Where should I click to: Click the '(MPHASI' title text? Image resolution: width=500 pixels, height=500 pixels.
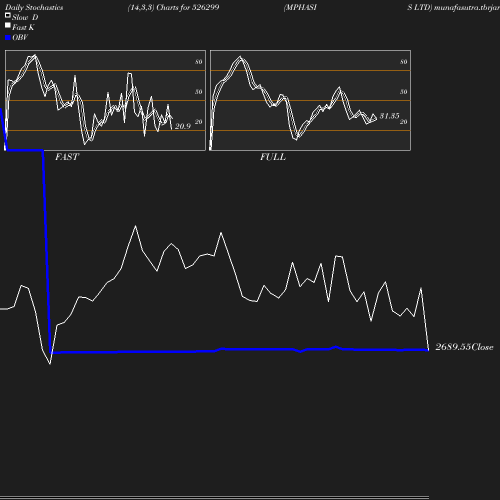300,7
